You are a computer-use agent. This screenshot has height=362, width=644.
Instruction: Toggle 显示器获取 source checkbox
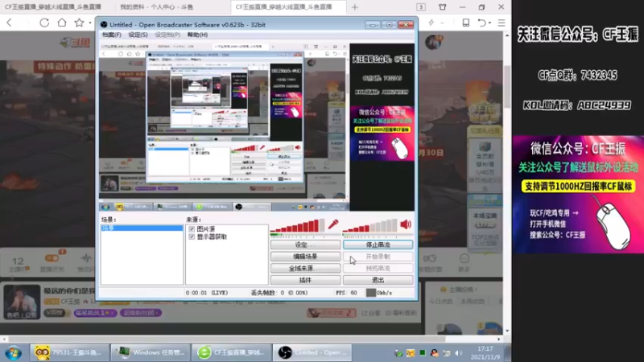pyautogui.click(x=192, y=237)
